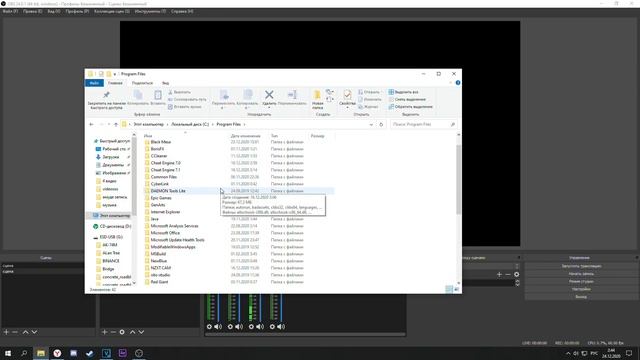Open OBS Settings (Настройки) button
The height and width of the screenshot is (360, 640).
point(581,289)
